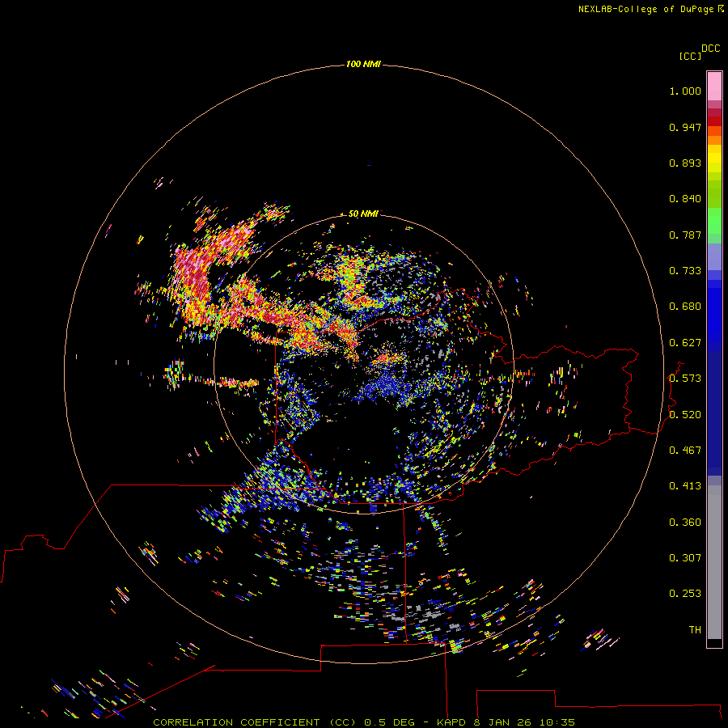Screen dimensions: 728x728
Task: Select the 0.573 legend value
Action: [x=685, y=379]
